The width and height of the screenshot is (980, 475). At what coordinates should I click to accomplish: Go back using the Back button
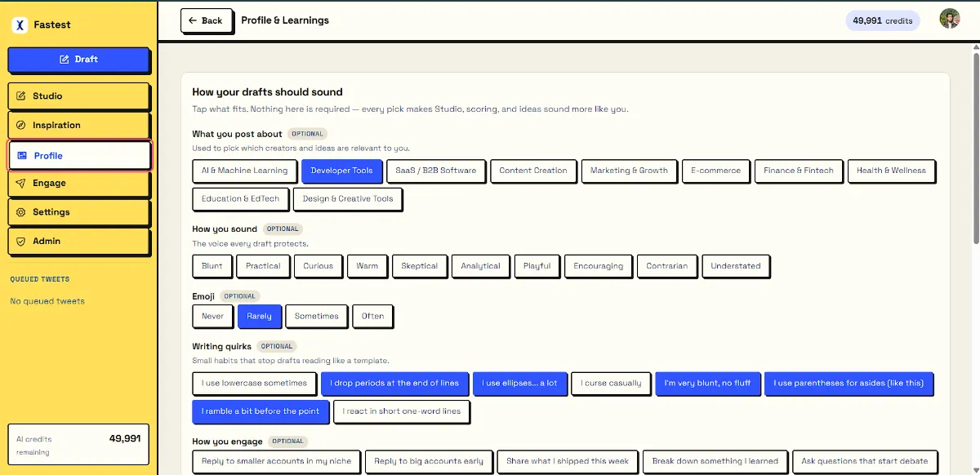point(206,20)
